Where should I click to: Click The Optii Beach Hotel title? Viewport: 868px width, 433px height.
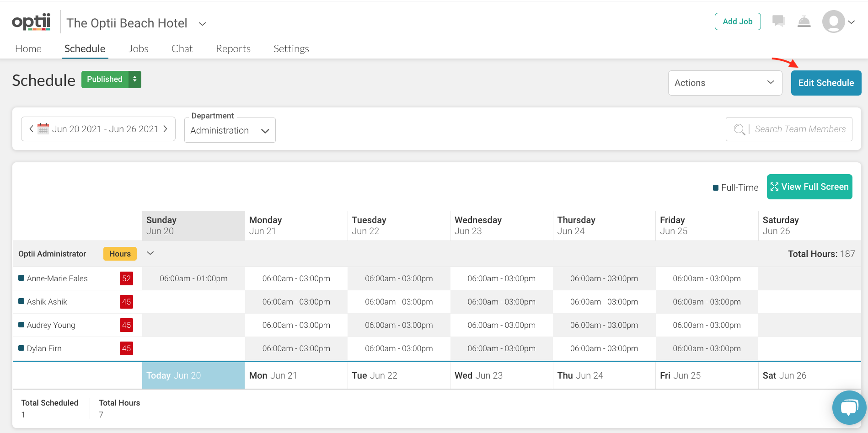click(127, 23)
